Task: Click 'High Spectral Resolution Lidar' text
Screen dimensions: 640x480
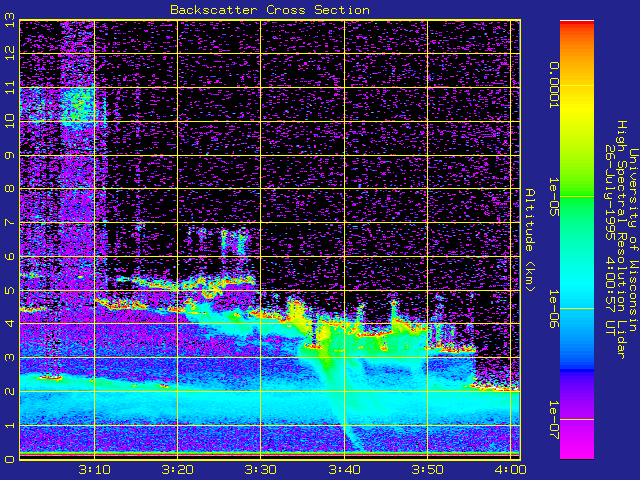Action: (621, 240)
